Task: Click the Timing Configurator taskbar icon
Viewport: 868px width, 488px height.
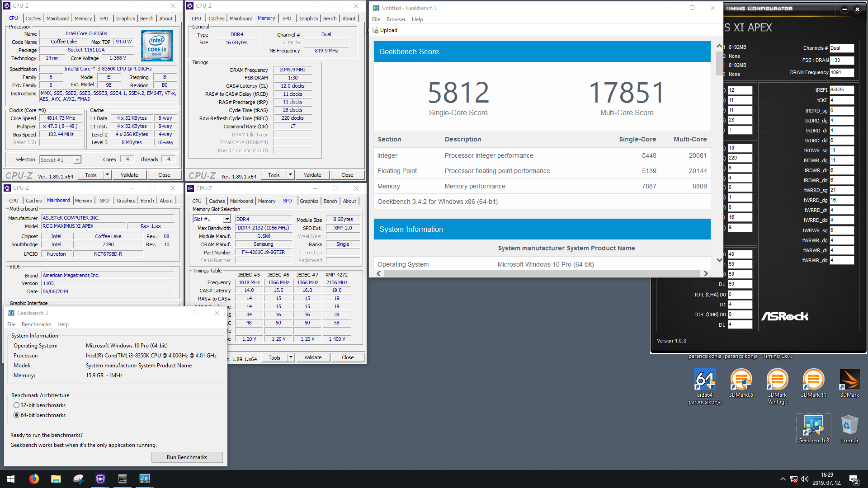Action: click(x=122, y=479)
